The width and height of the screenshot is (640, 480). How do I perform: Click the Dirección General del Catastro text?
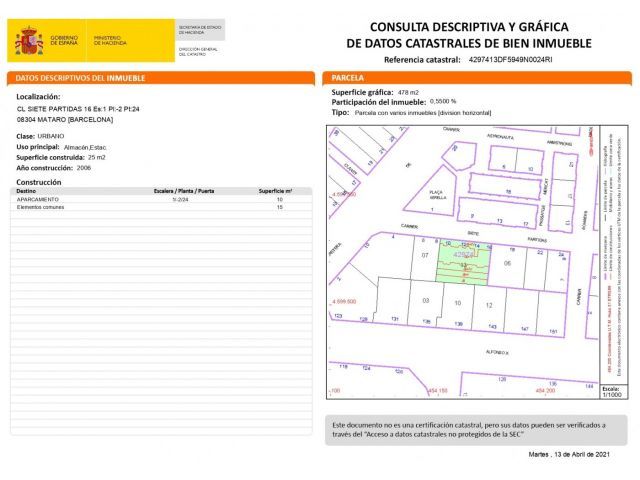(198, 51)
